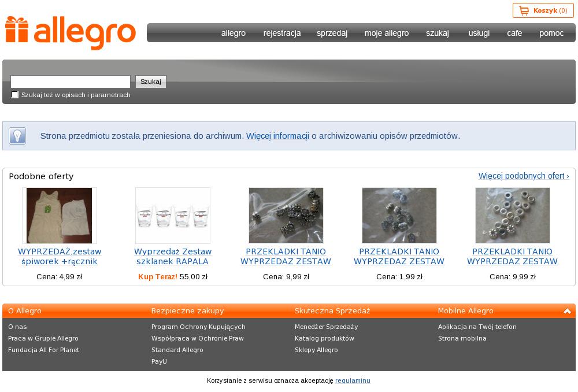Open the rejestracja menu item
This screenshot has width=578, height=392.
(282, 33)
